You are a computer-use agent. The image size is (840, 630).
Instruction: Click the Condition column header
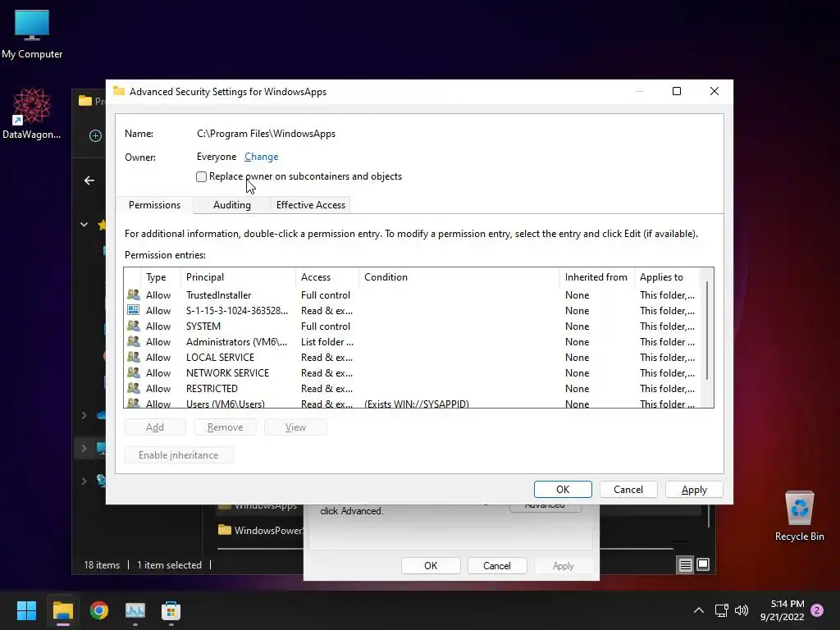(x=459, y=277)
